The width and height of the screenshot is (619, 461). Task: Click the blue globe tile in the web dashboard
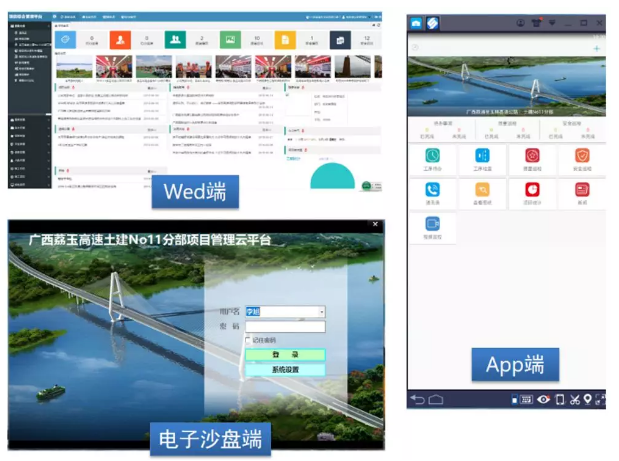coord(65,39)
